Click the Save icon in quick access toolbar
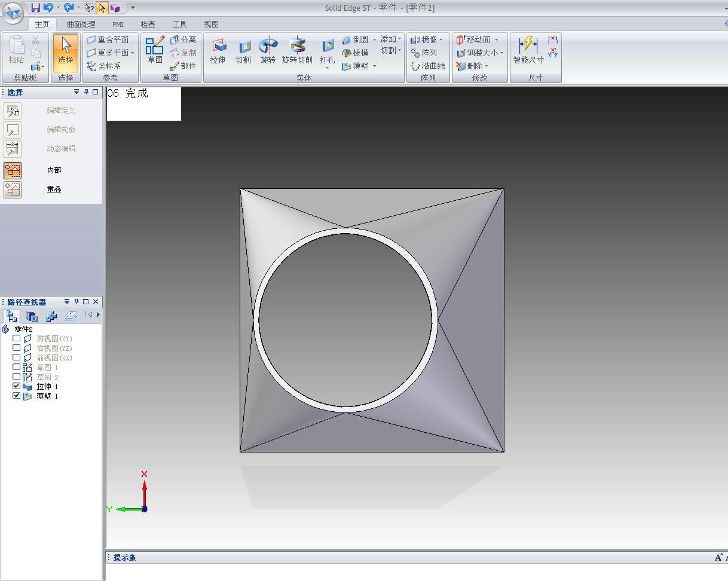Image resolution: width=728 pixels, height=581 pixels. coord(35,8)
